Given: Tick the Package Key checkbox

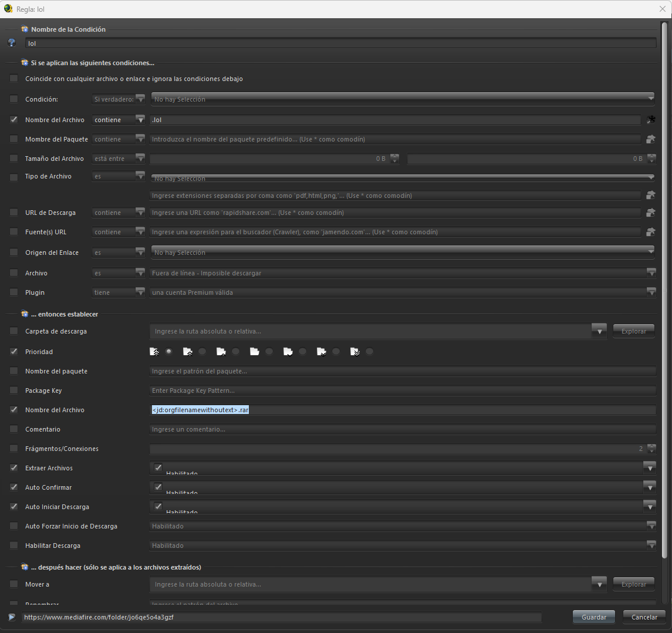Looking at the screenshot, I should point(13,390).
